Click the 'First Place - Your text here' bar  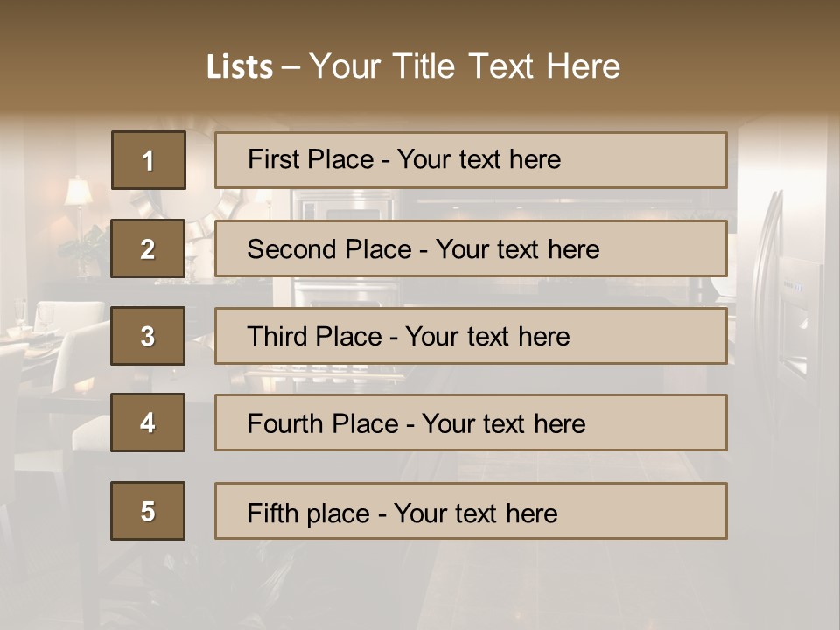[471, 160]
